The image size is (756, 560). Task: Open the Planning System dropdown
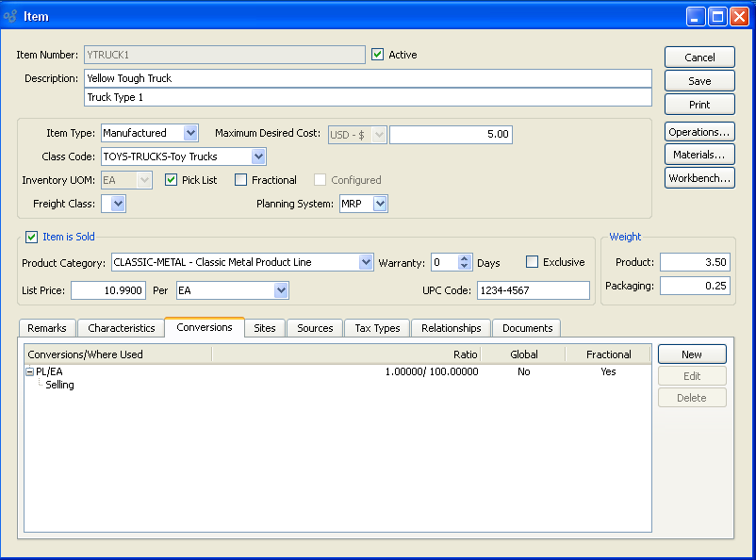coord(379,204)
